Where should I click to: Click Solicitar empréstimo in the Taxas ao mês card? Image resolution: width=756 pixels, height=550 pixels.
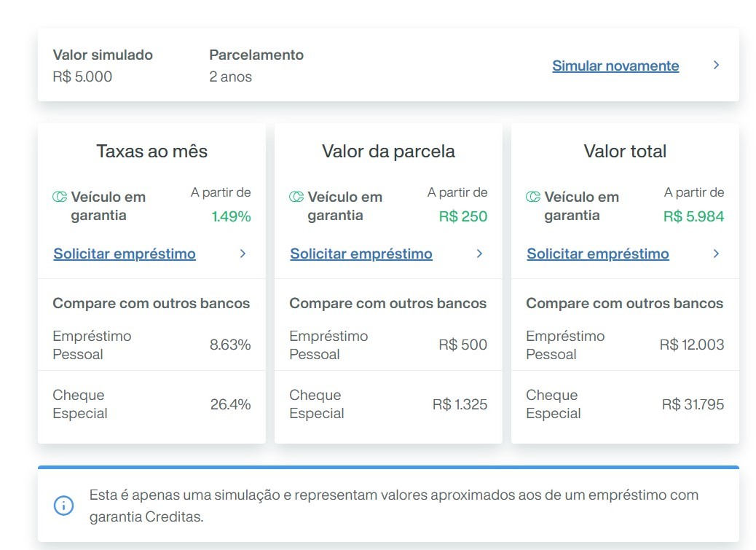[124, 254]
